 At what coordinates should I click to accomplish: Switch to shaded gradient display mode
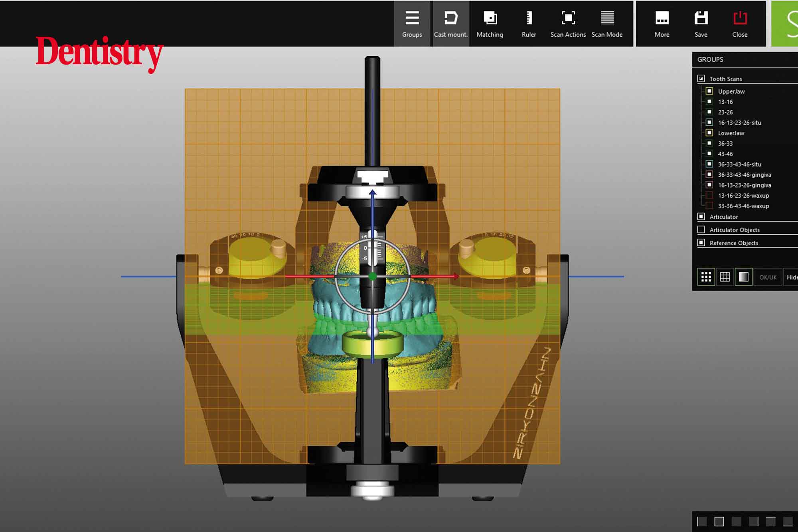(743, 277)
